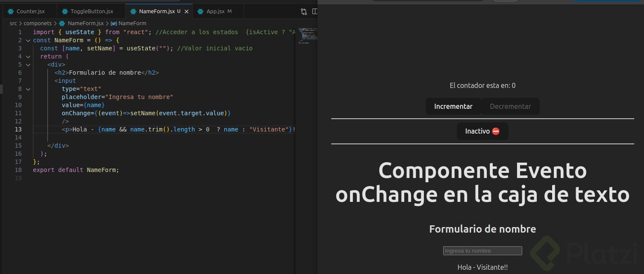Collapse the div element at line 5
The height and width of the screenshot is (274, 644).
pyautogui.click(x=28, y=65)
